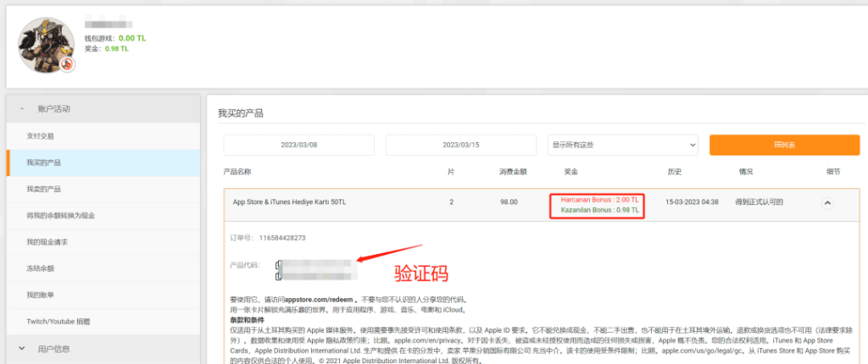Click the 消费金额 column header
868x364 pixels.
point(513,172)
